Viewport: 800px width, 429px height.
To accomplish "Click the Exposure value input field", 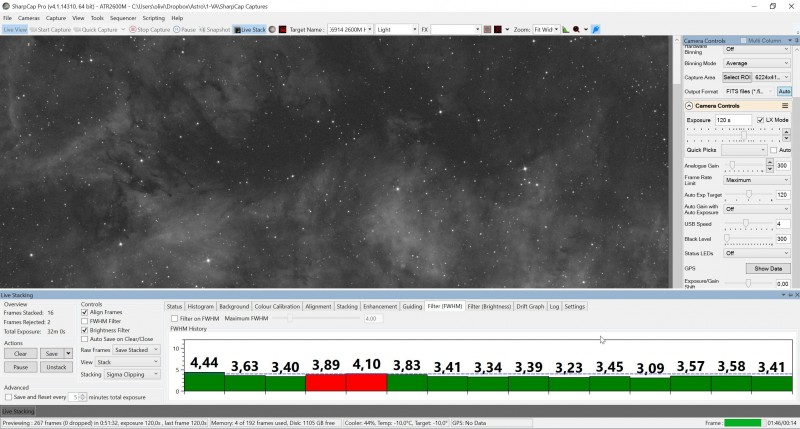I will tap(733, 120).
